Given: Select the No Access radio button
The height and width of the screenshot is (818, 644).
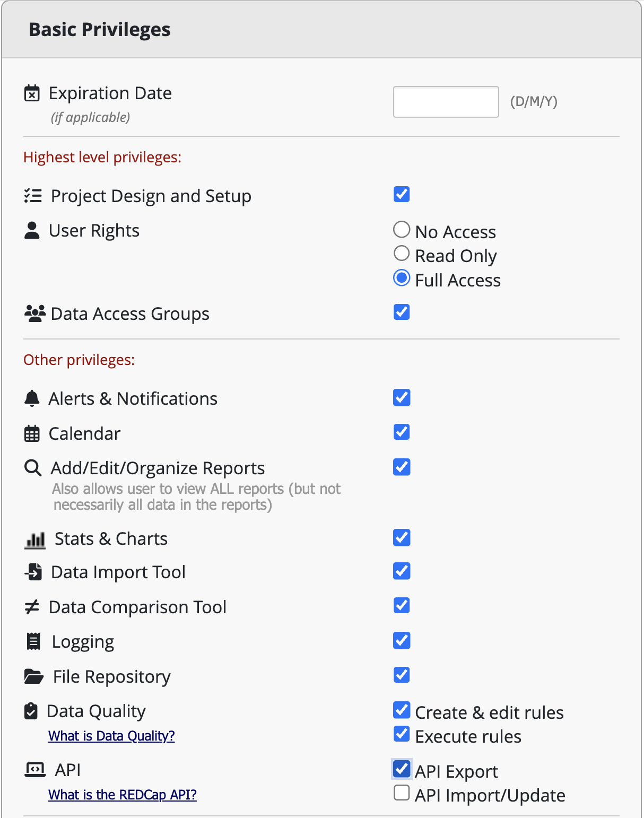Looking at the screenshot, I should click(402, 230).
